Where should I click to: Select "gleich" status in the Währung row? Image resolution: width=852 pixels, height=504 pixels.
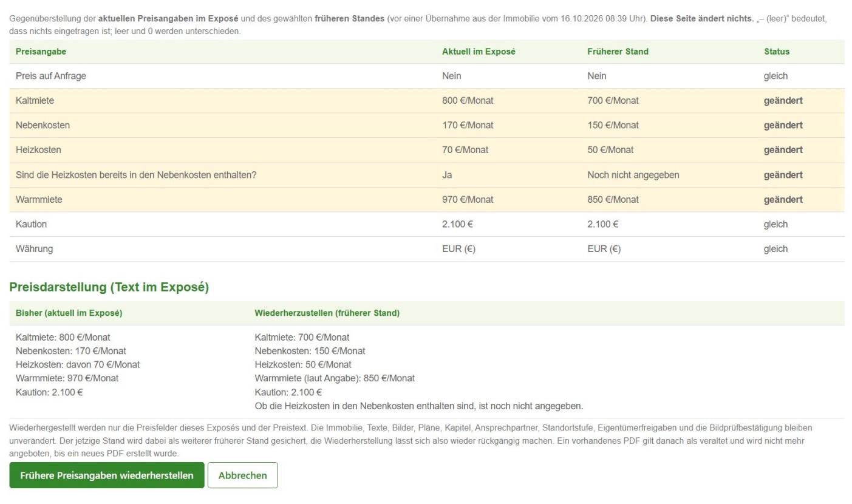pos(775,249)
